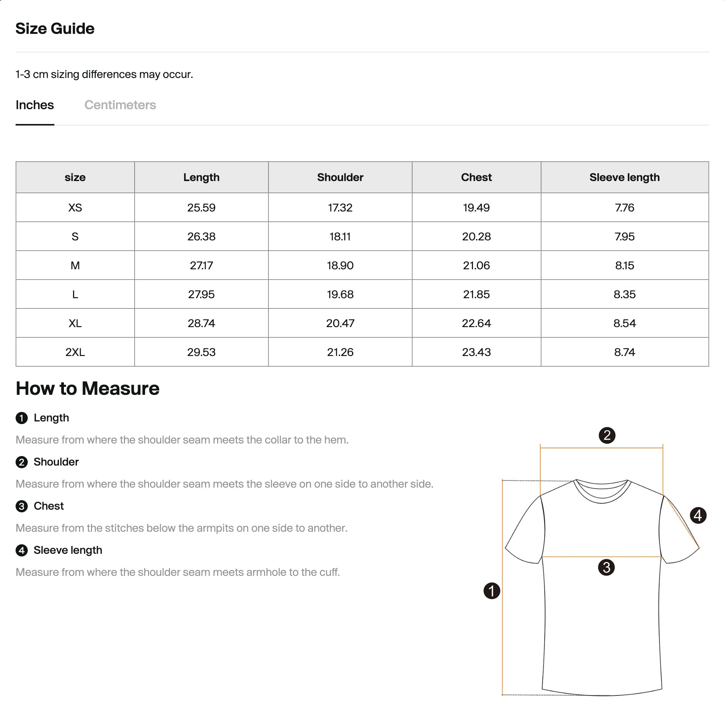Click the number 3 marker on the shirt chest
The width and height of the screenshot is (724, 728).
[x=607, y=567]
